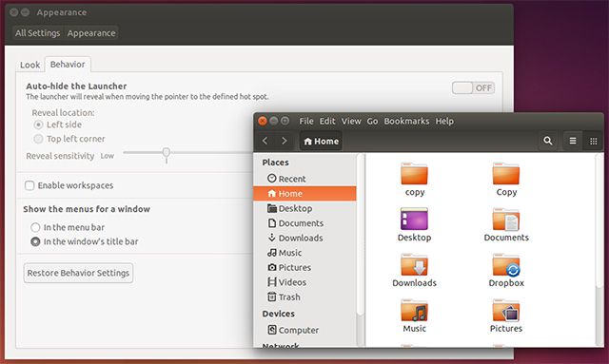Click the file manager sidebar scrollbar
This screenshot has height=364, width=609.
click(360, 235)
